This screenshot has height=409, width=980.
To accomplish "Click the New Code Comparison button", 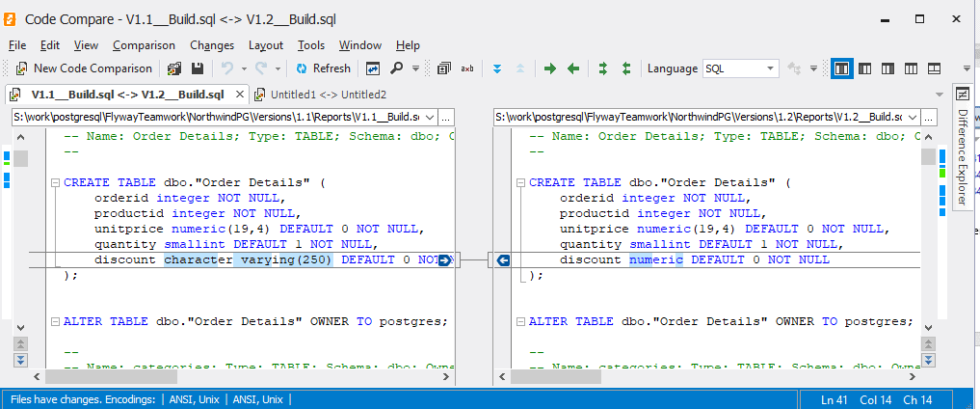I will point(84,68).
